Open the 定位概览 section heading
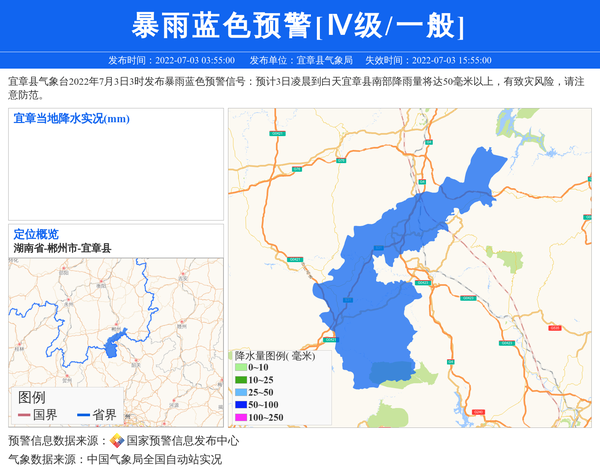Viewport: 600px width, 471px height. point(36,234)
